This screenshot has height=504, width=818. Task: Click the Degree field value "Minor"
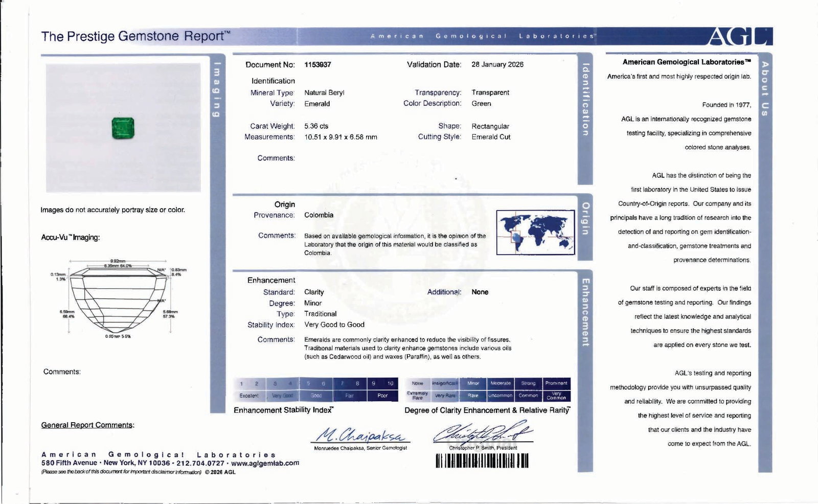(313, 303)
